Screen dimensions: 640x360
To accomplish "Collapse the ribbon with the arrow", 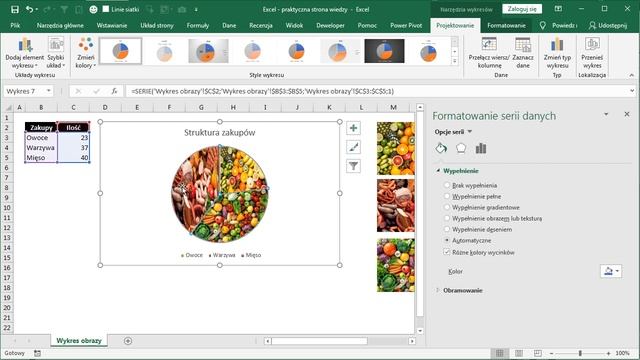I will (x=631, y=75).
